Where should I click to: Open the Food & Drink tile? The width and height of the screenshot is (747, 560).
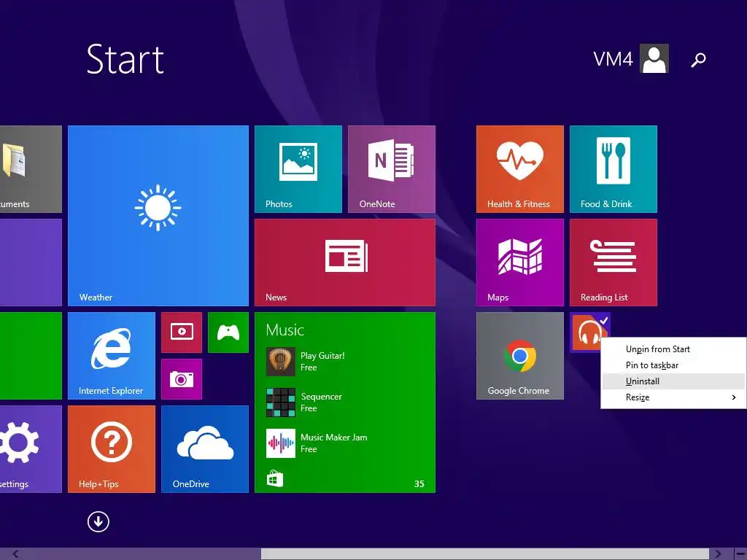click(613, 169)
